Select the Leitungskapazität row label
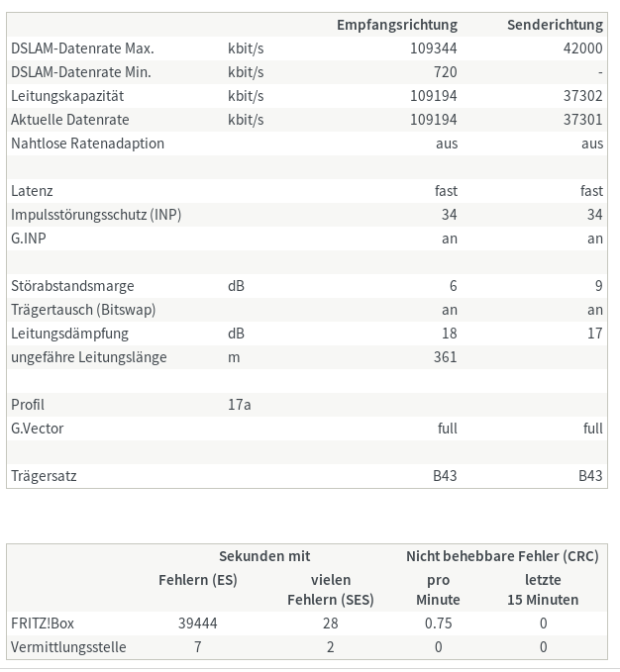 point(67,96)
